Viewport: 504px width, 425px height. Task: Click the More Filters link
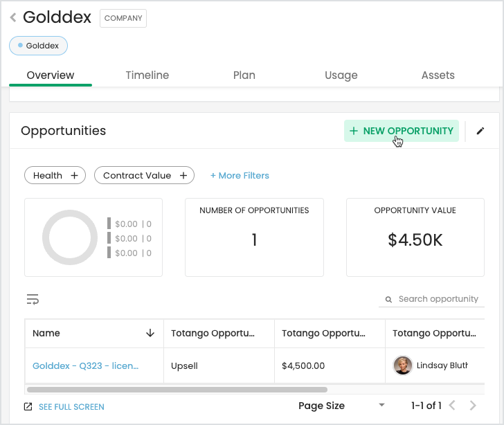[240, 175]
